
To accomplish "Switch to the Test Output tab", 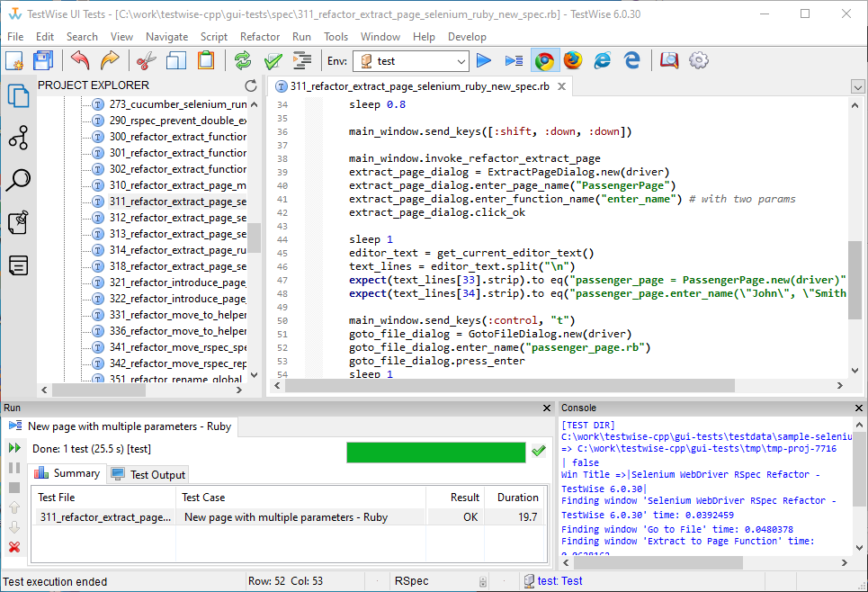I will point(148,475).
